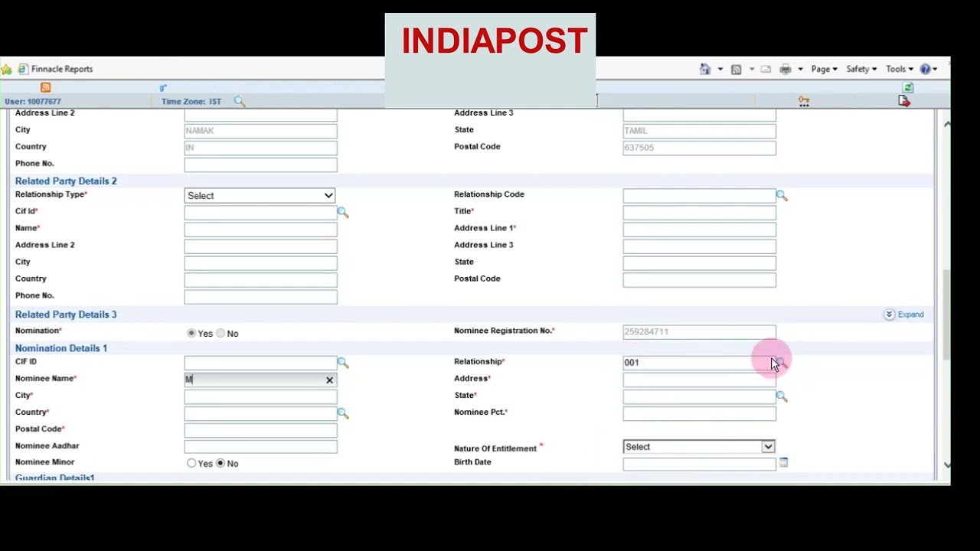Click the favorites star icon

click(x=6, y=69)
